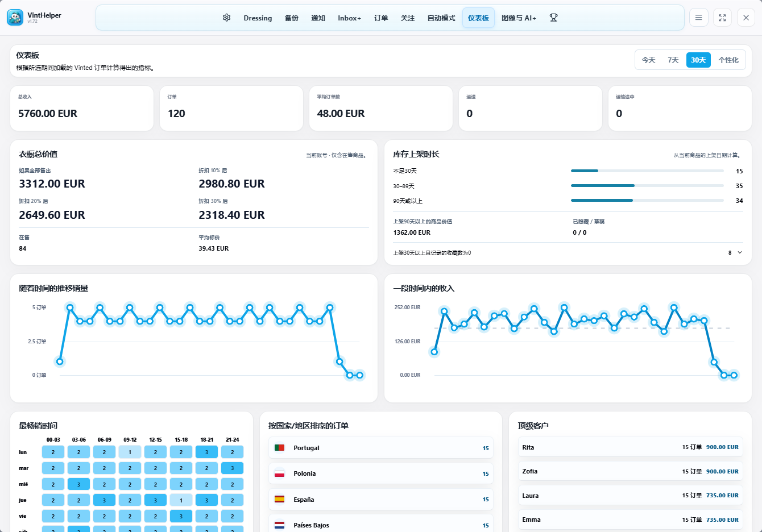
Task: Open the 自动模式 tab
Action: coord(441,18)
